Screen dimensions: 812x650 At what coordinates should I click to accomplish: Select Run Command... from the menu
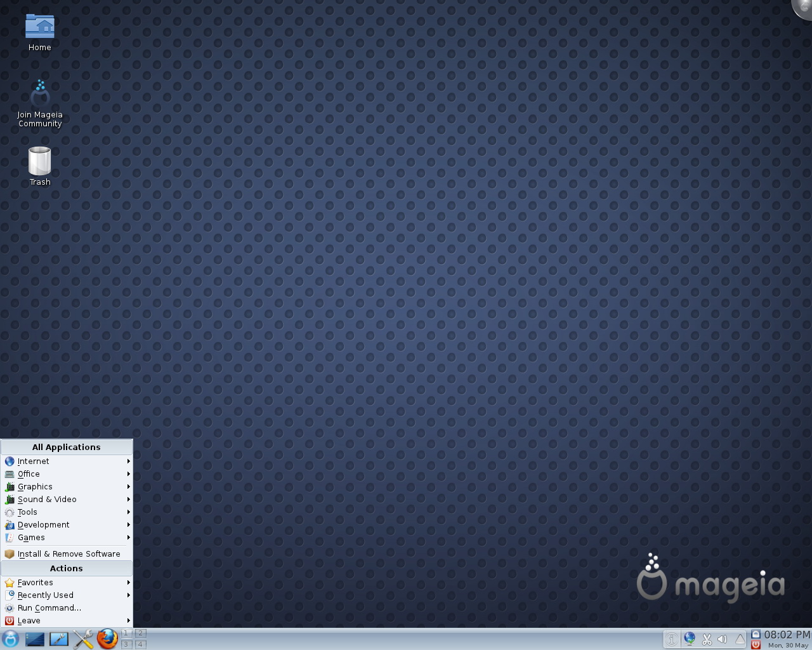click(x=49, y=608)
